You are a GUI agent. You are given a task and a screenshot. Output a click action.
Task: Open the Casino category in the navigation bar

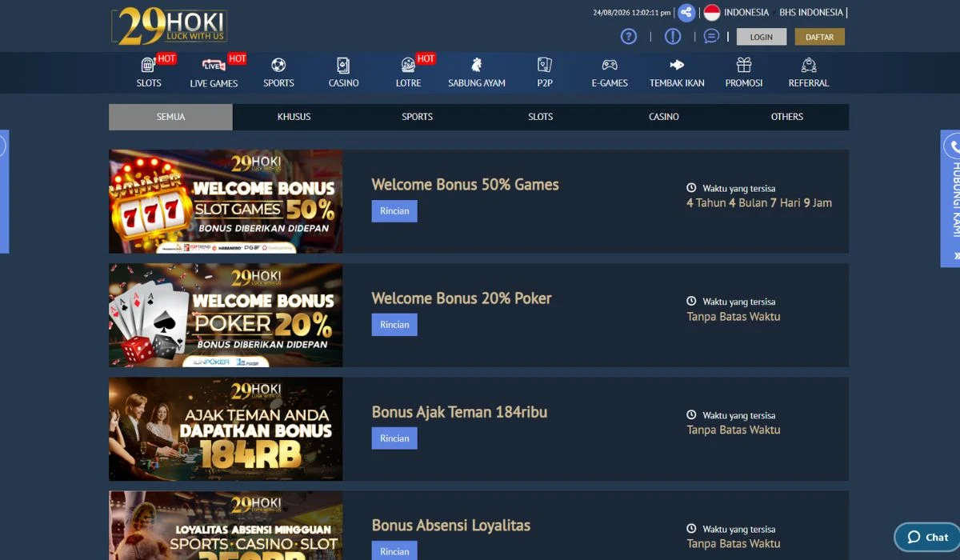[x=343, y=73]
